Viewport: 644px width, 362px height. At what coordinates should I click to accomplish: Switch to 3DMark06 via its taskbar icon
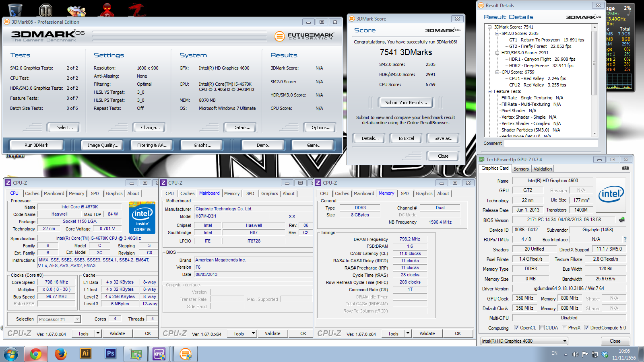pos(186,354)
